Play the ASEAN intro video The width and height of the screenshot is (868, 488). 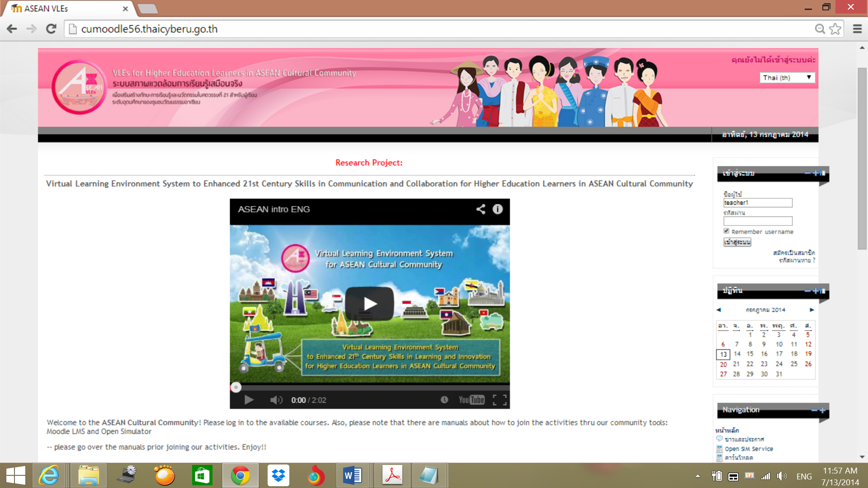coord(369,304)
